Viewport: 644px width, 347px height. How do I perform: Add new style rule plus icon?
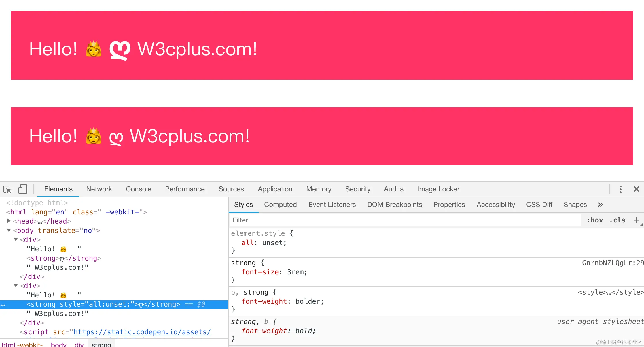pyautogui.click(x=636, y=220)
